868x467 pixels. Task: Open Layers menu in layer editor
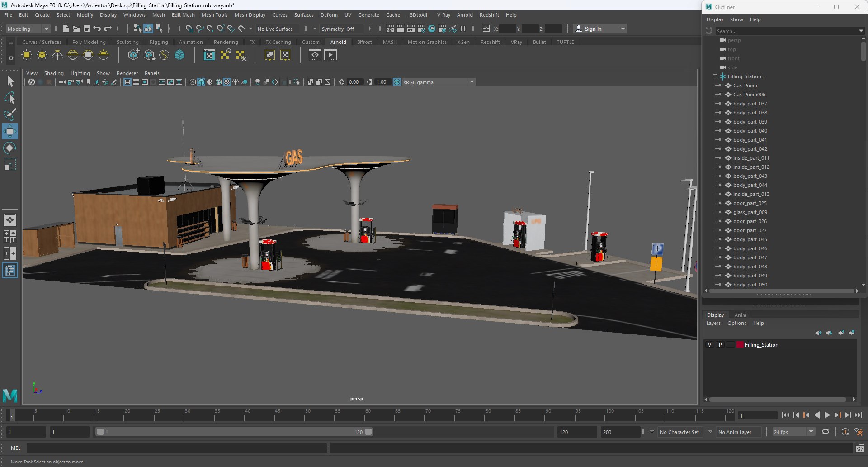coord(713,323)
